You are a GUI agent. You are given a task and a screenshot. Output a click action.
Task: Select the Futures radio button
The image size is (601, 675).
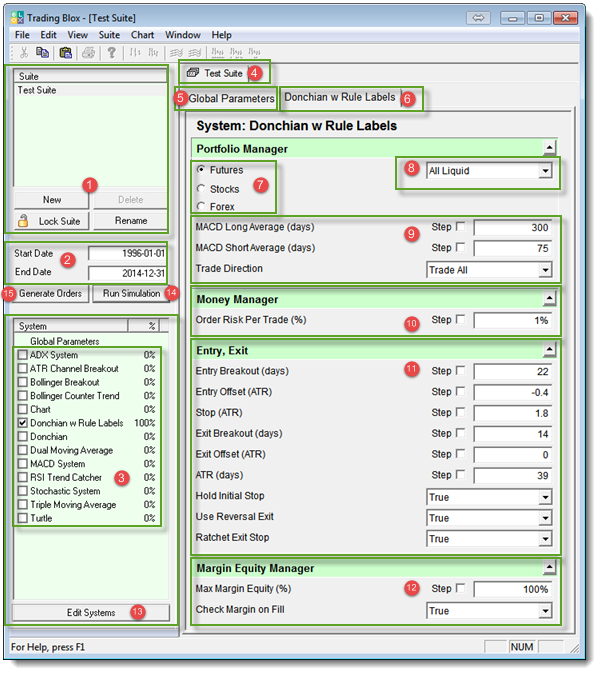pyautogui.click(x=201, y=170)
